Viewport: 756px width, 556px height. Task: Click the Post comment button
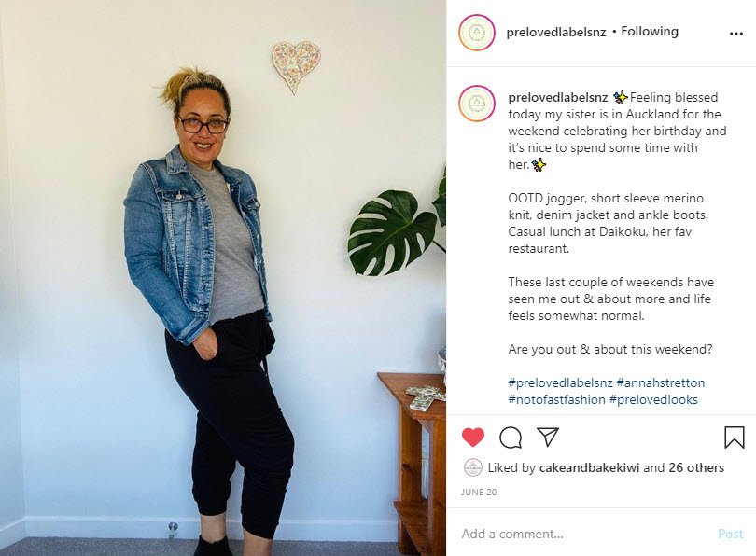pos(731,534)
